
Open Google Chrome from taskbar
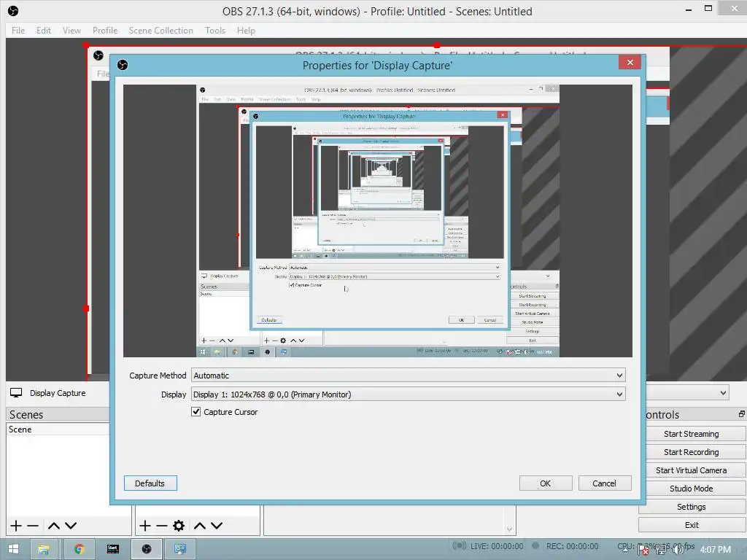point(80,549)
